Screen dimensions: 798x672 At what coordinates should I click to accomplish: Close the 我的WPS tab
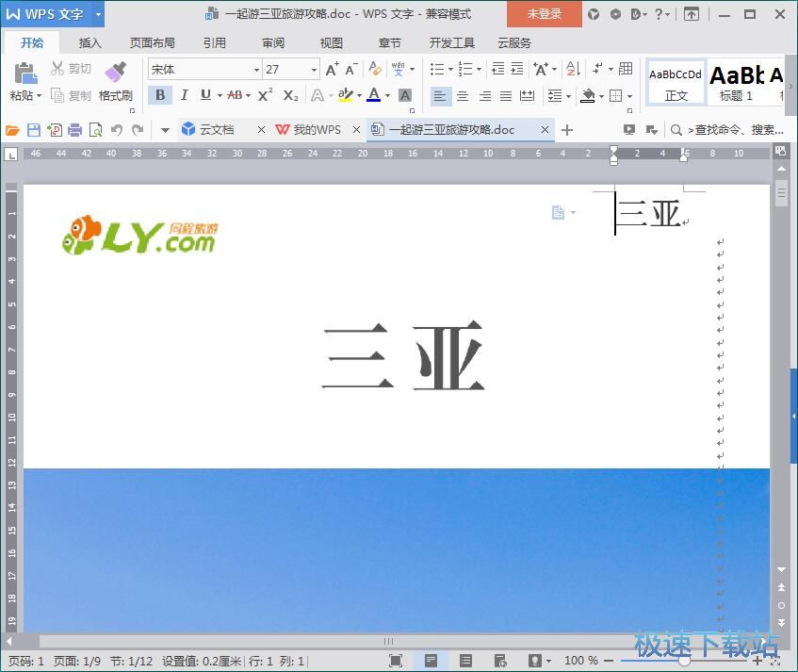[356, 130]
